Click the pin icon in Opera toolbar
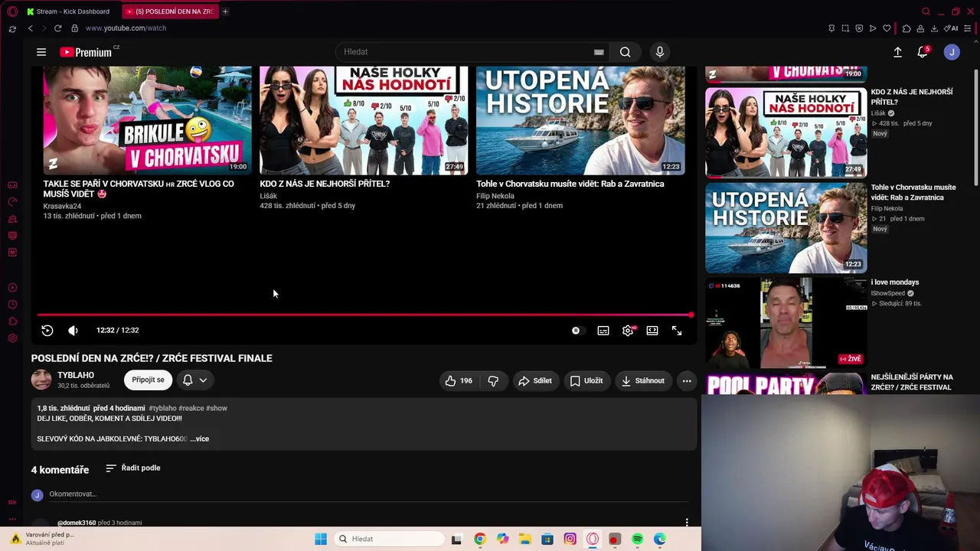980x551 pixels. [x=831, y=28]
